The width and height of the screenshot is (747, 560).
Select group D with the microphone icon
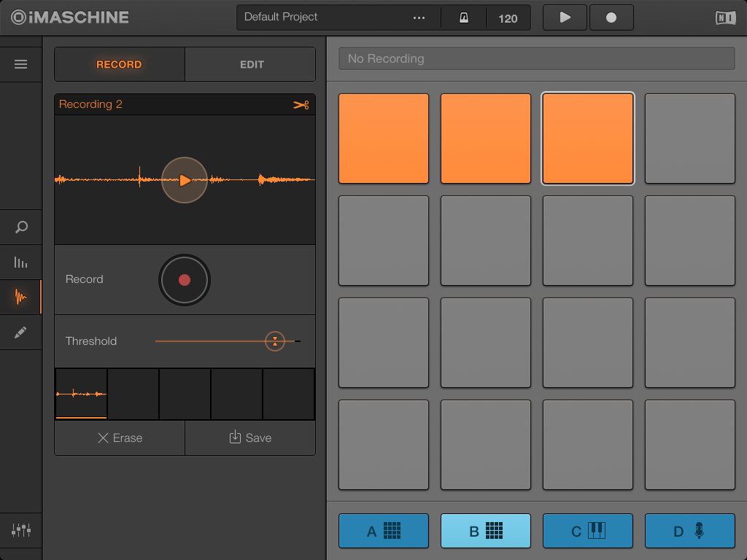tap(689, 531)
